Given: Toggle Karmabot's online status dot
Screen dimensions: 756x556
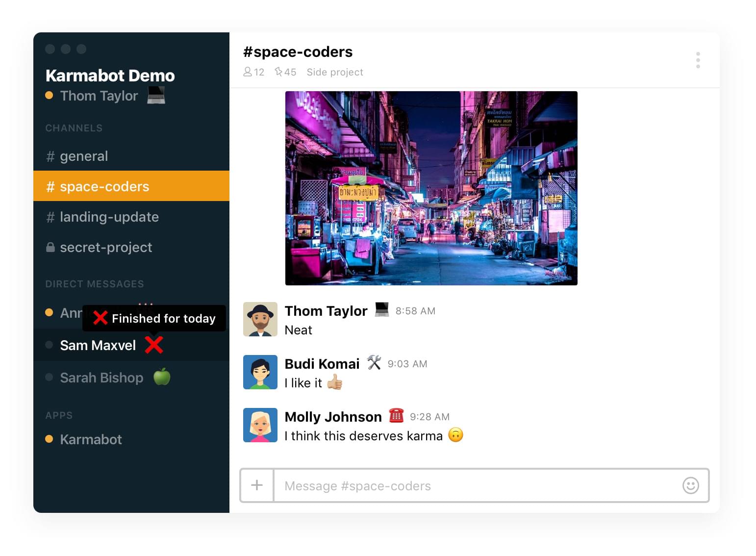Looking at the screenshot, I should [49, 439].
